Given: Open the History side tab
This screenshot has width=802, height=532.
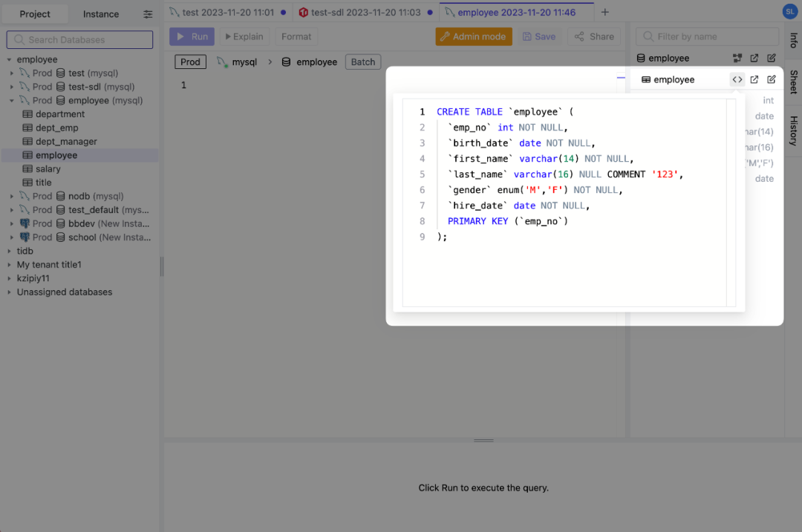Looking at the screenshot, I should pyautogui.click(x=793, y=131).
